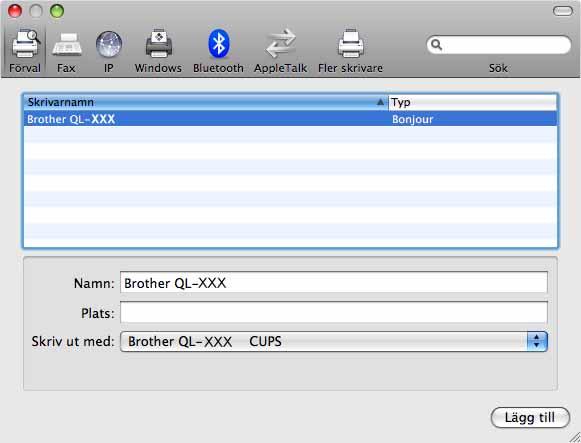Select the Förval printer browser icon
This screenshot has width=581, height=443.
(x=26, y=44)
